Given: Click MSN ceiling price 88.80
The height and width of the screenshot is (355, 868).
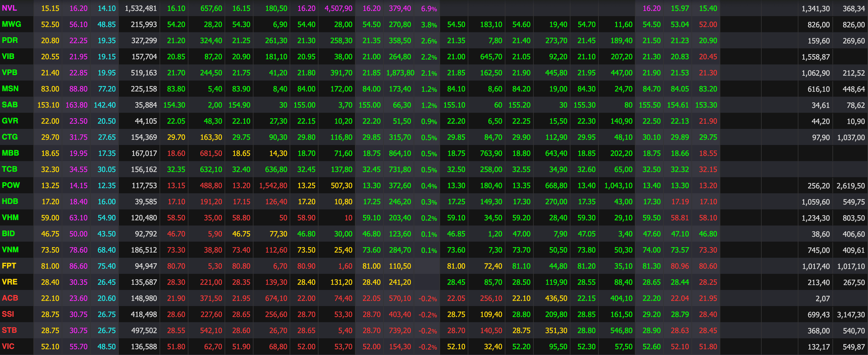Looking at the screenshot, I should coord(78,89).
